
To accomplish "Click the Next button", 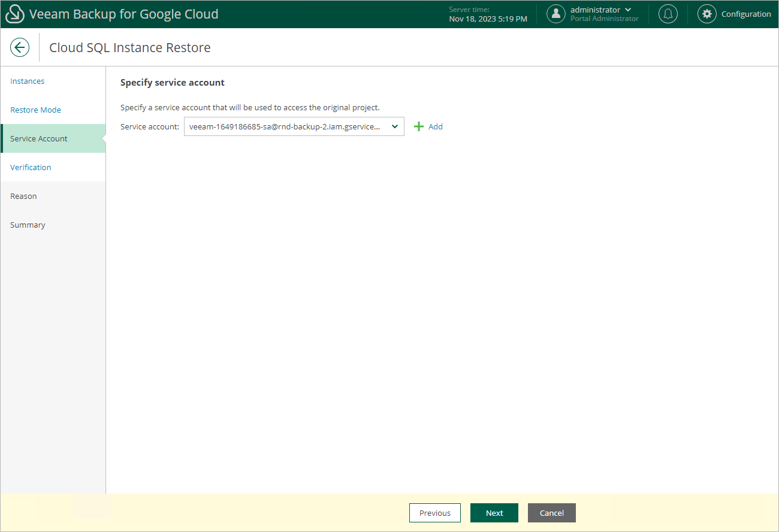I will tap(494, 513).
